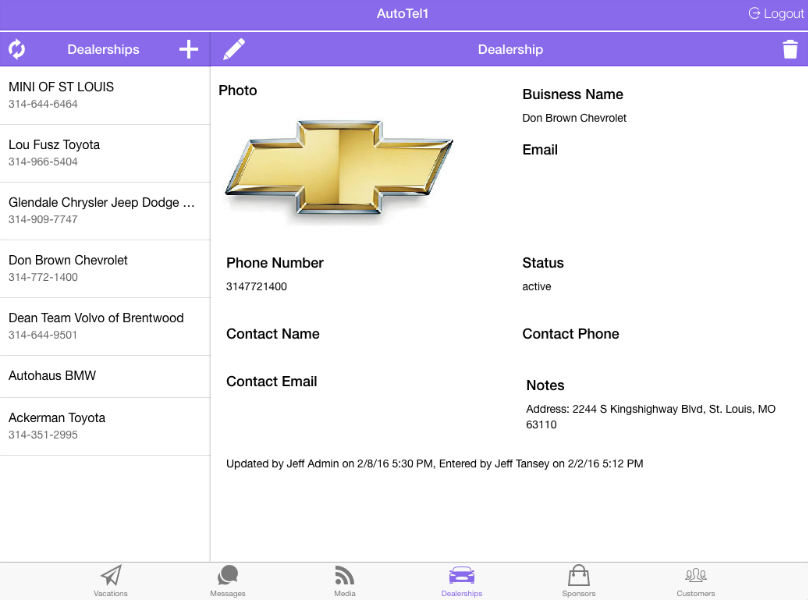Viewport: 808px width, 600px height.
Task: Click the business name value Don Brown Chevrolet
Action: pos(574,118)
